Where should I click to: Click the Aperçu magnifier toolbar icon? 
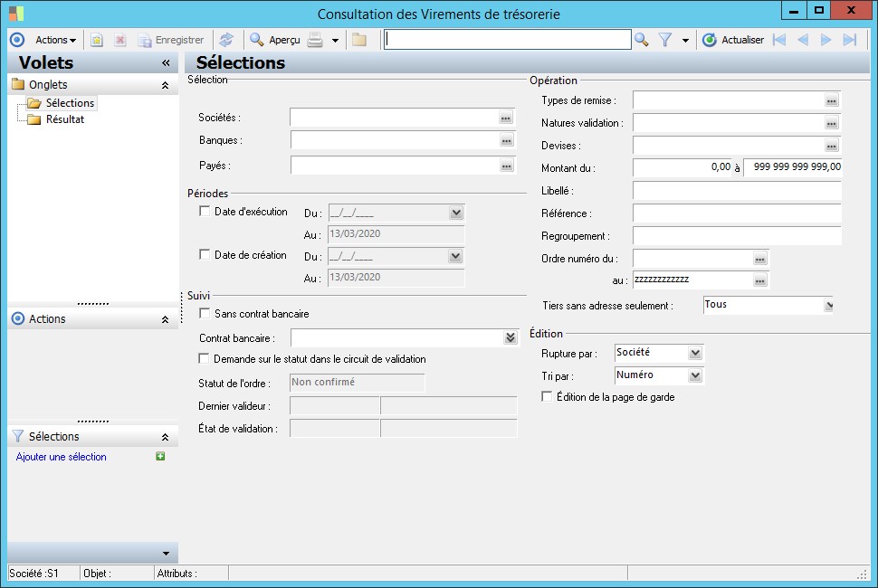click(x=257, y=40)
